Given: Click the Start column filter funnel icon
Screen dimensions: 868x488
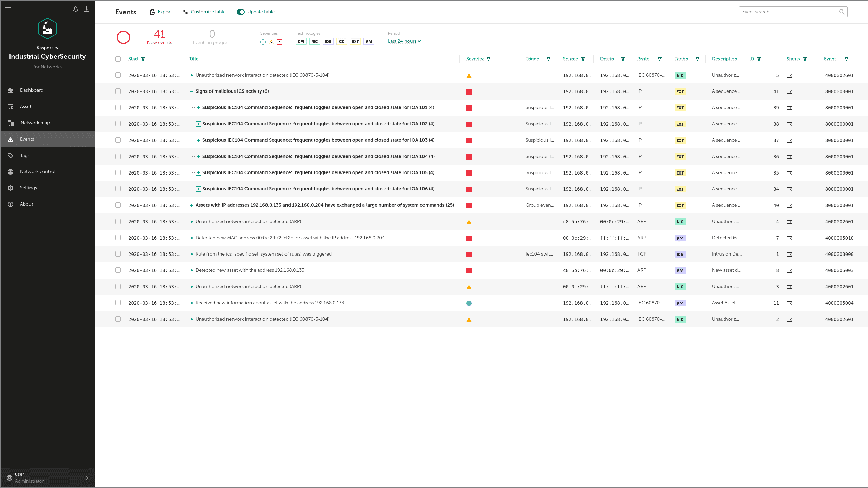Looking at the screenshot, I should 143,59.
